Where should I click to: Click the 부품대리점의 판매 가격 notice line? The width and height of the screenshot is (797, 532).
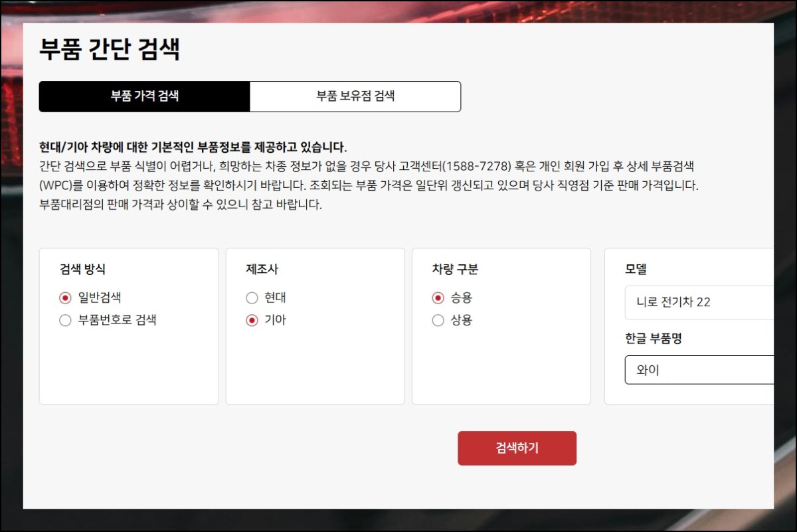pos(181,205)
